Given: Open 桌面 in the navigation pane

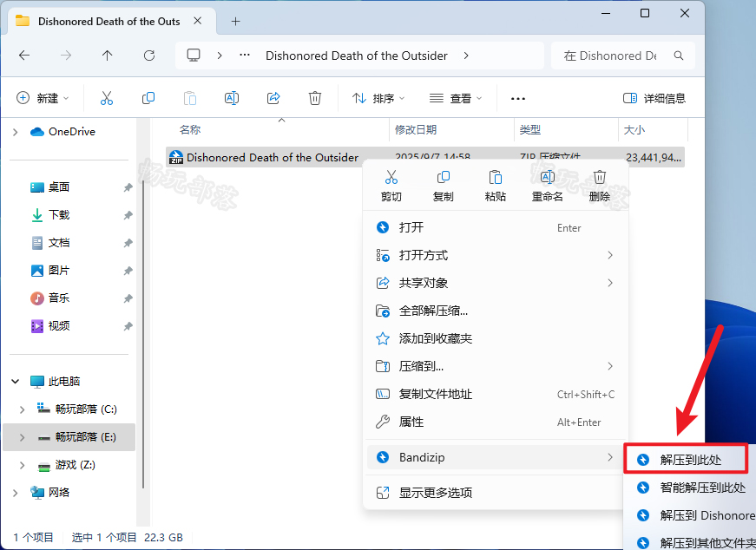Looking at the screenshot, I should coord(50,187).
